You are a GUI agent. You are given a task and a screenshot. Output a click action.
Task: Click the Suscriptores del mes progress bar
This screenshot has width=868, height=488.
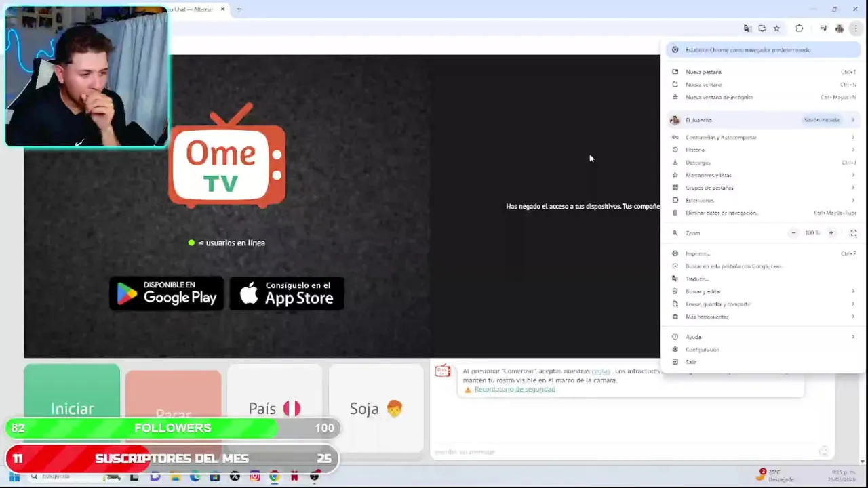click(x=173, y=459)
